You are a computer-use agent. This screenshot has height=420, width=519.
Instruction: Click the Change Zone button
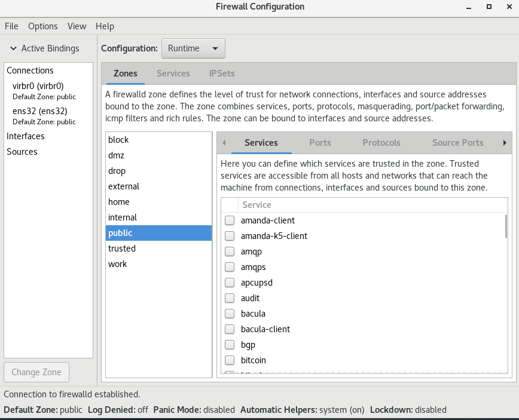36,372
